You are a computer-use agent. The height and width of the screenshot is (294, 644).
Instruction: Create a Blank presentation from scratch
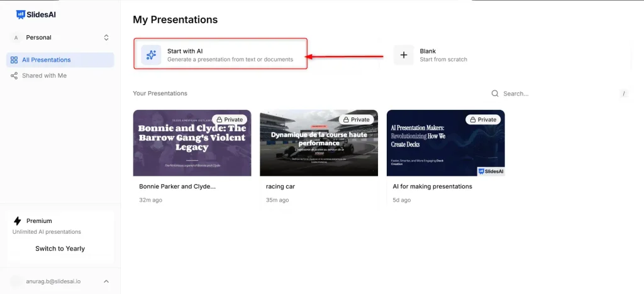(x=508, y=55)
